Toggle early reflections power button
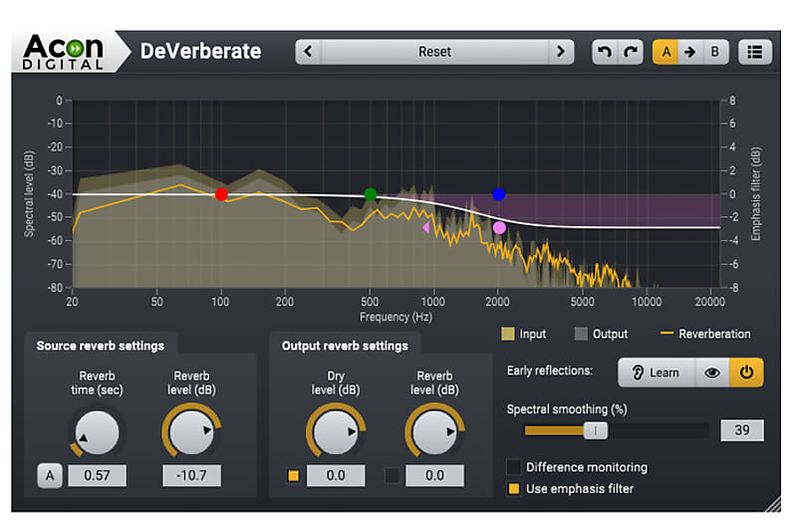Image resolution: width=797 pixels, height=532 pixels. [746, 373]
